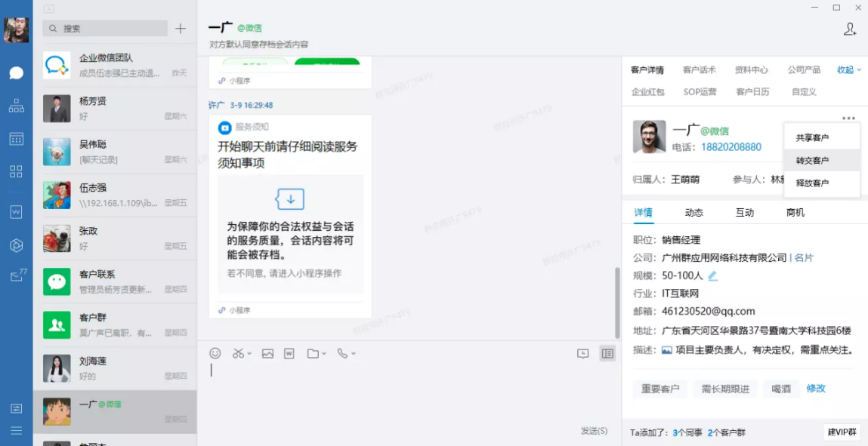Switch to the 企业红包 tab
Image resolution: width=868 pixels, height=446 pixels.
(647, 92)
